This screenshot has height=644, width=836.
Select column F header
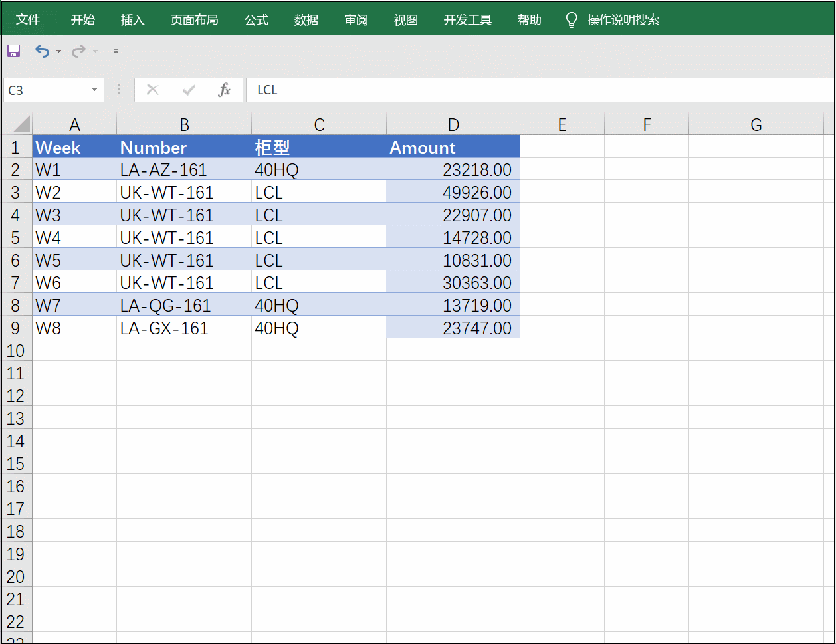(647, 124)
